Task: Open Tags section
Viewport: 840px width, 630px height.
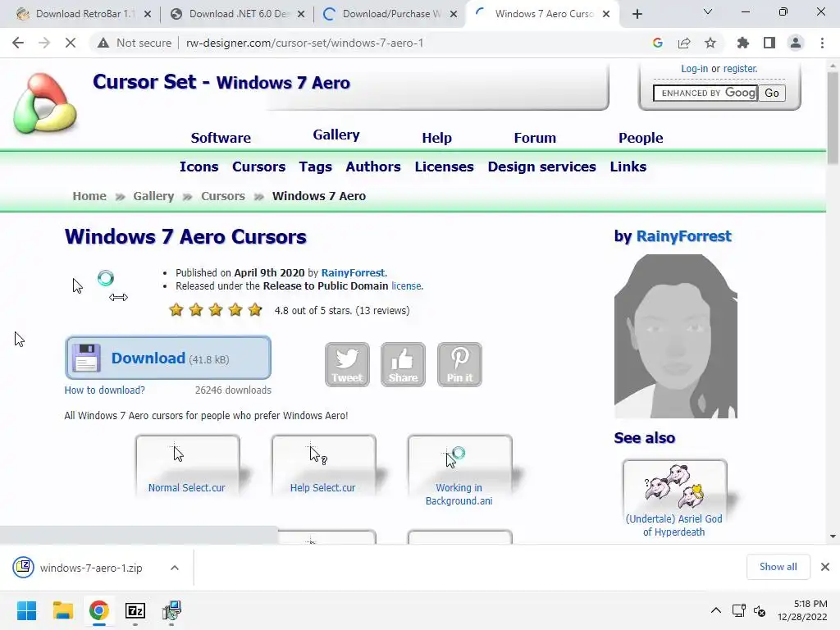Action: 316,167
